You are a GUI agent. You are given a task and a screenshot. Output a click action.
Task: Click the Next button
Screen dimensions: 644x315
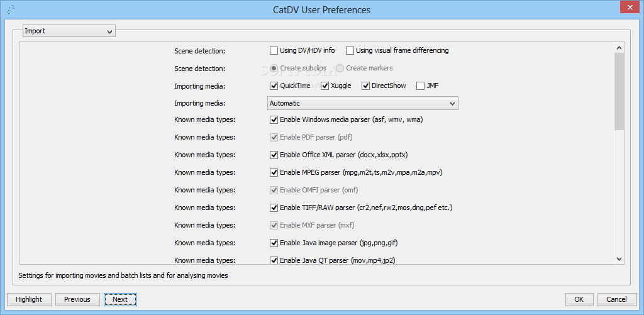point(120,299)
